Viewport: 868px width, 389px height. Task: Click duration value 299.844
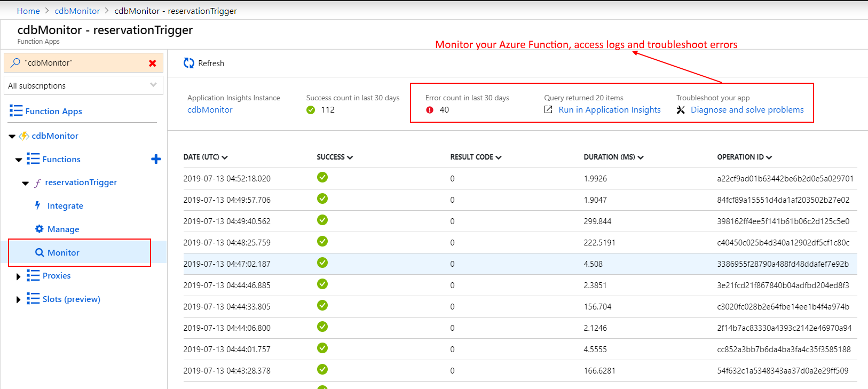tap(597, 221)
